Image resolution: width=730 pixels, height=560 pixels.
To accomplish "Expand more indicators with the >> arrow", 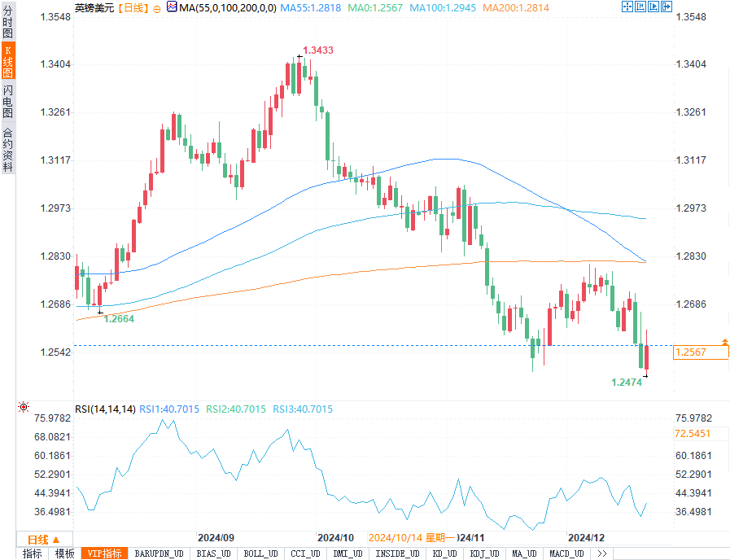I will [x=601, y=553].
